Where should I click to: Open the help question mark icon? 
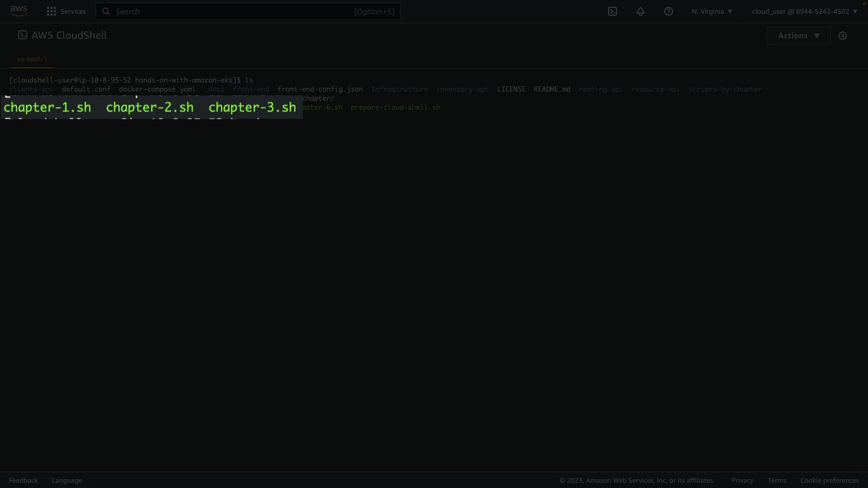669,11
